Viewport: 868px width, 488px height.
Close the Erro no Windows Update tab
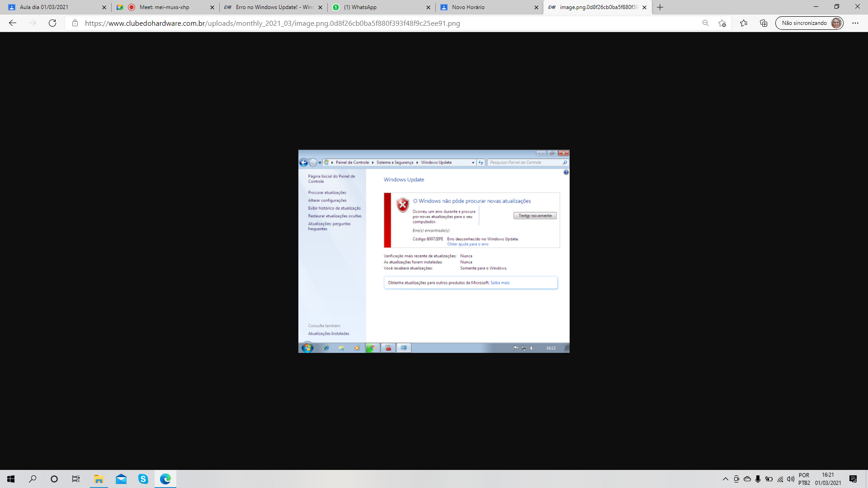click(x=321, y=7)
